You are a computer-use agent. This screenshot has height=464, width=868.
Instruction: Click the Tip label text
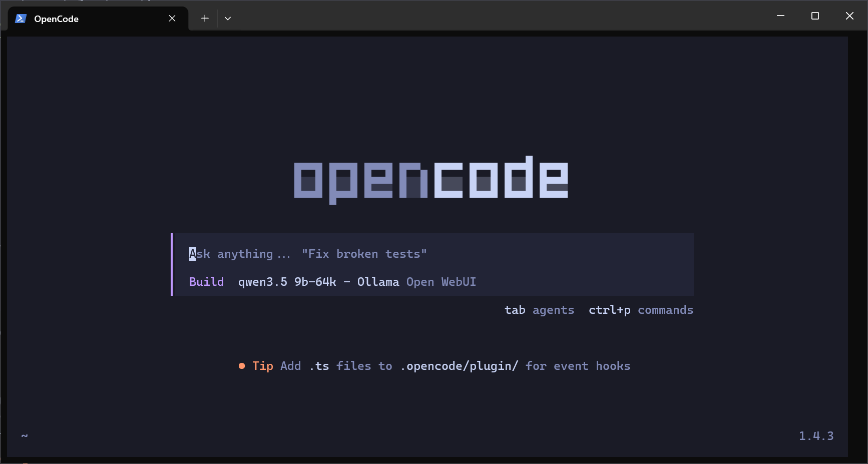(263, 366)
